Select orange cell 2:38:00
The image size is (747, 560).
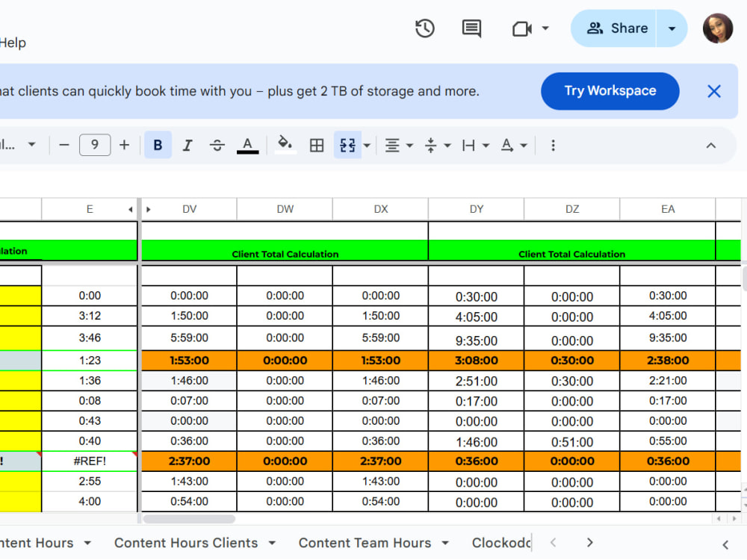tap(668, 361)
